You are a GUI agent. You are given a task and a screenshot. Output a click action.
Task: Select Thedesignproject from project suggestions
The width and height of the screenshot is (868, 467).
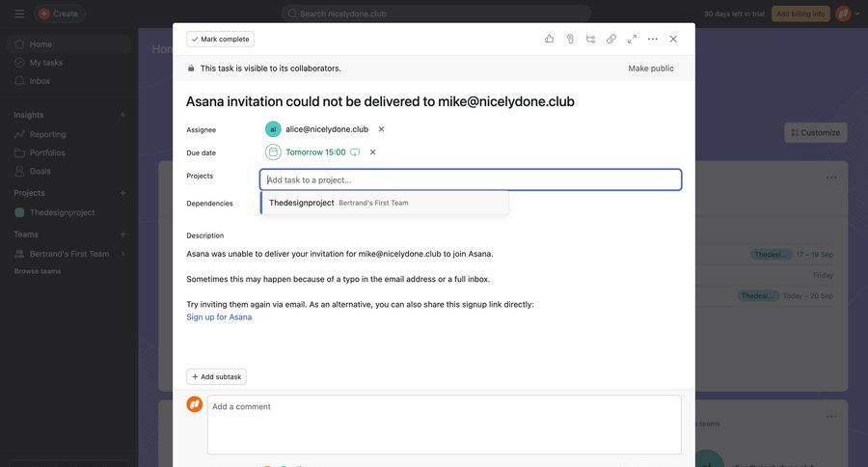click(385, 203)
